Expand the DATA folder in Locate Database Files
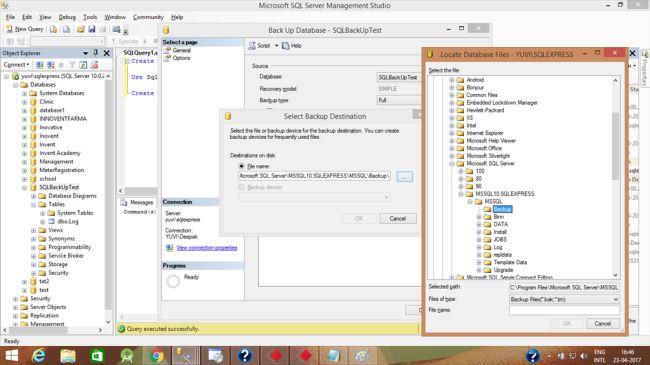This screenshot has width=650, height=365. point(479,224)
